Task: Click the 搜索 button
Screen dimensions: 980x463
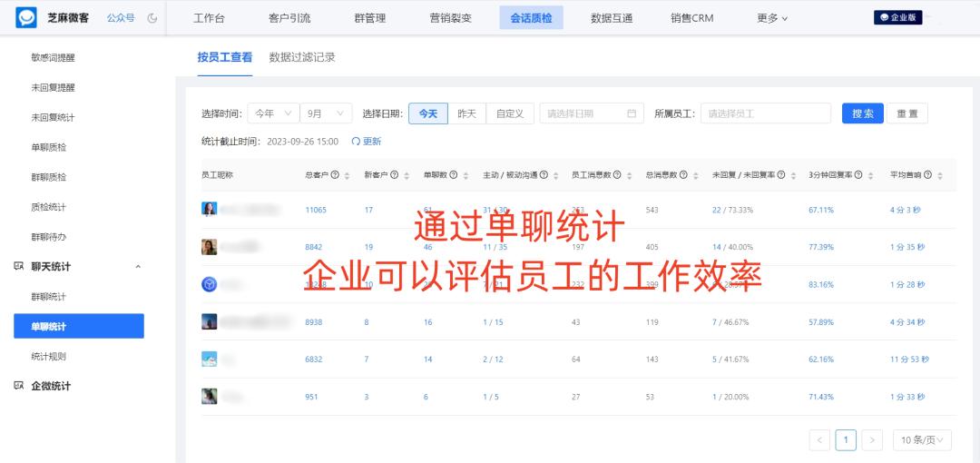Action: tap(863, 113)
